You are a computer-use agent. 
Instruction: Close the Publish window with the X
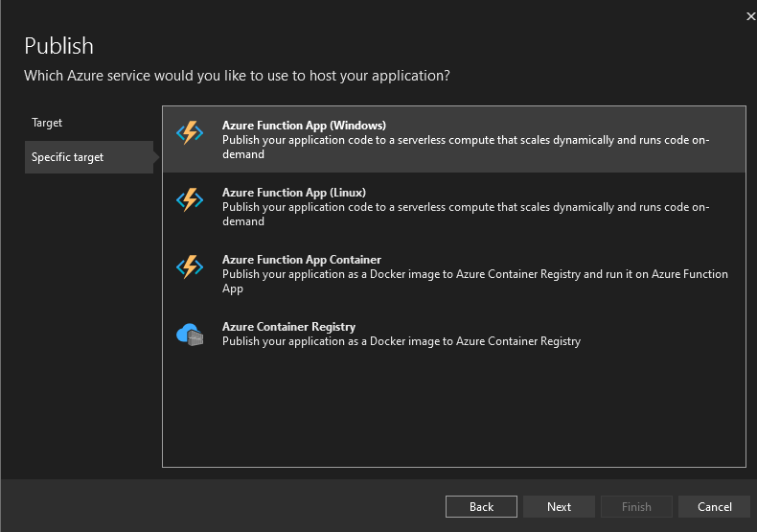[x=749, y=16]
